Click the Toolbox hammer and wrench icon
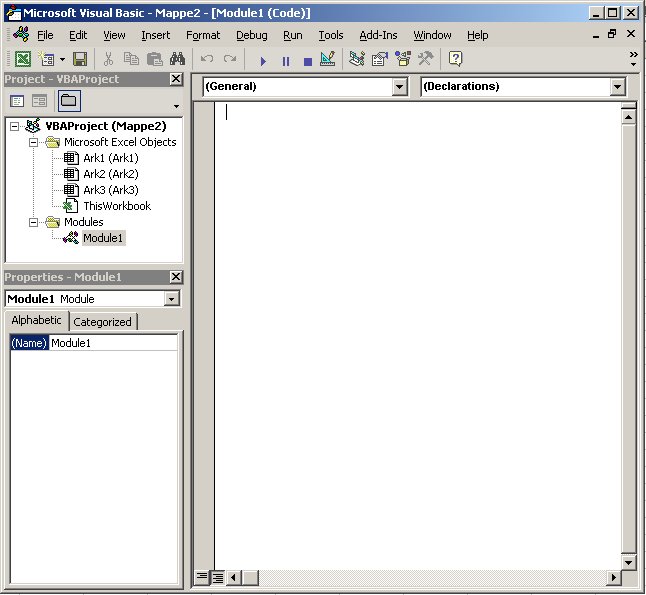646x595 pixels. coord(426,60)
